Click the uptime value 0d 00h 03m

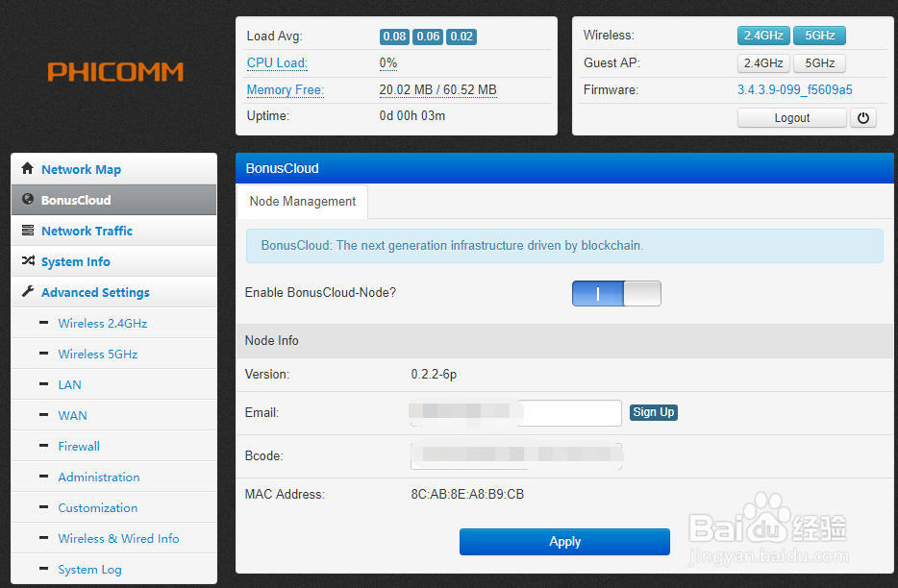[412, 115]
